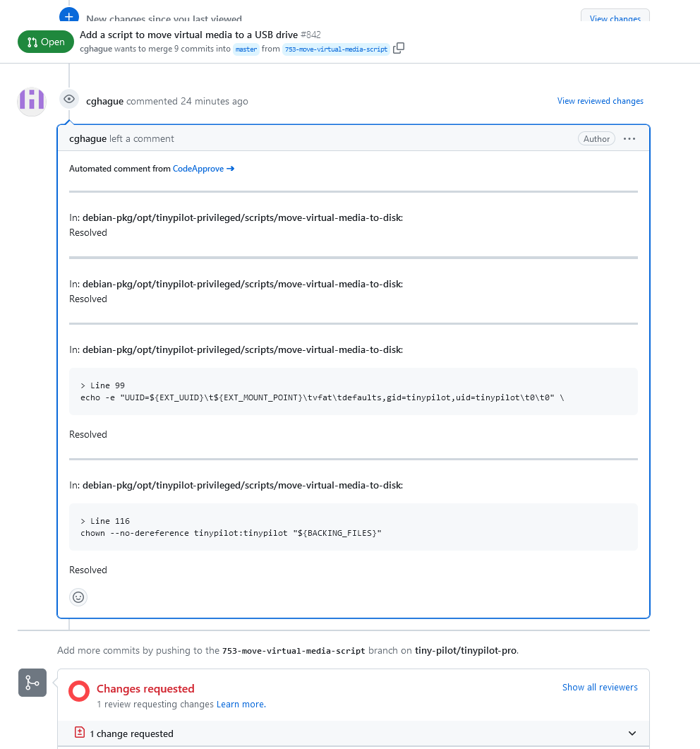700x749 pixels.
Task: Click the eye icon beside cghague's comment
Action: [68, 99]
